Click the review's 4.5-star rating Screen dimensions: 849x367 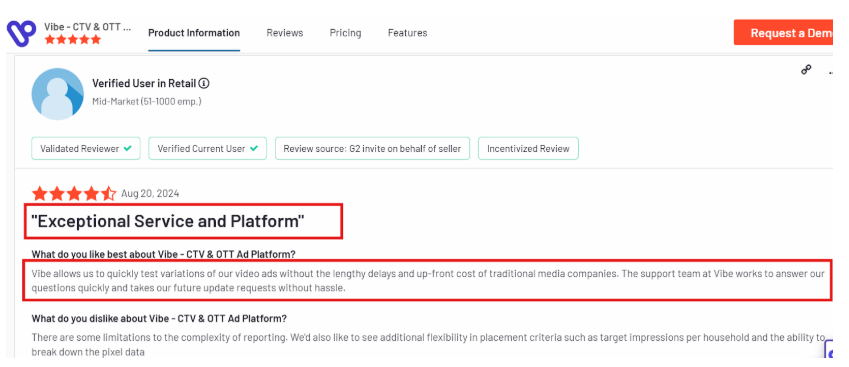[74, 193]
